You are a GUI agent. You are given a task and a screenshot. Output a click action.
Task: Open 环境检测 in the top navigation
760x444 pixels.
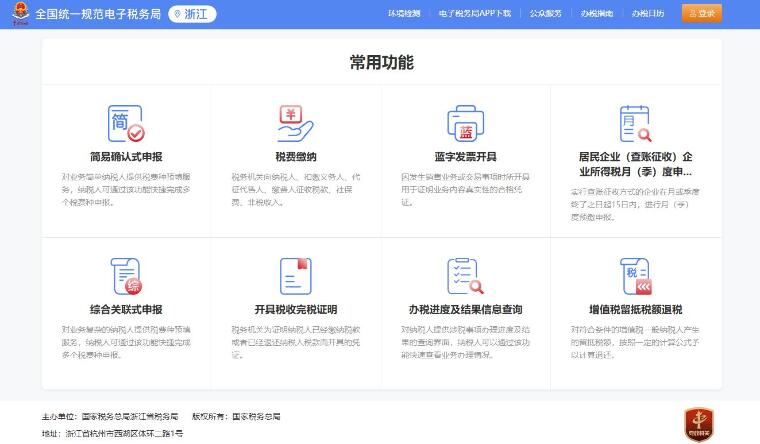pos(403,14)
